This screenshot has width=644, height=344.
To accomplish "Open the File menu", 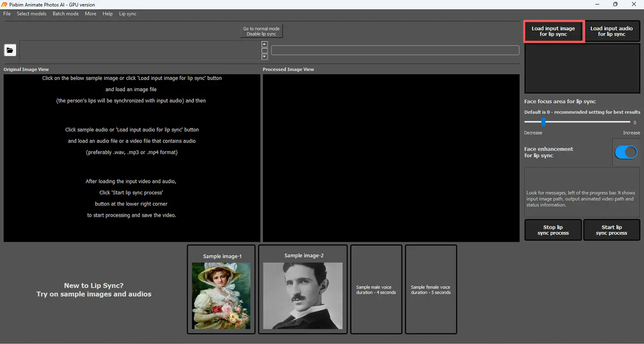I will [7, 14].
